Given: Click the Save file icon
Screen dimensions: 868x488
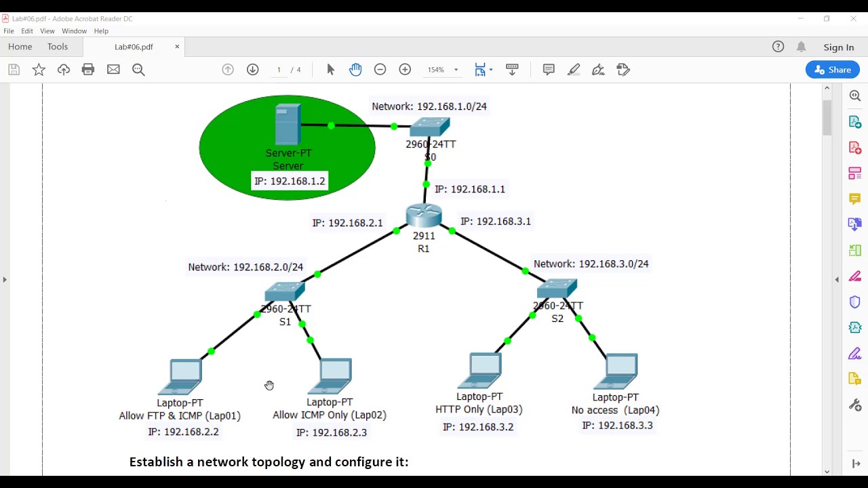Looking at the screenshot, I should (14, 69).
